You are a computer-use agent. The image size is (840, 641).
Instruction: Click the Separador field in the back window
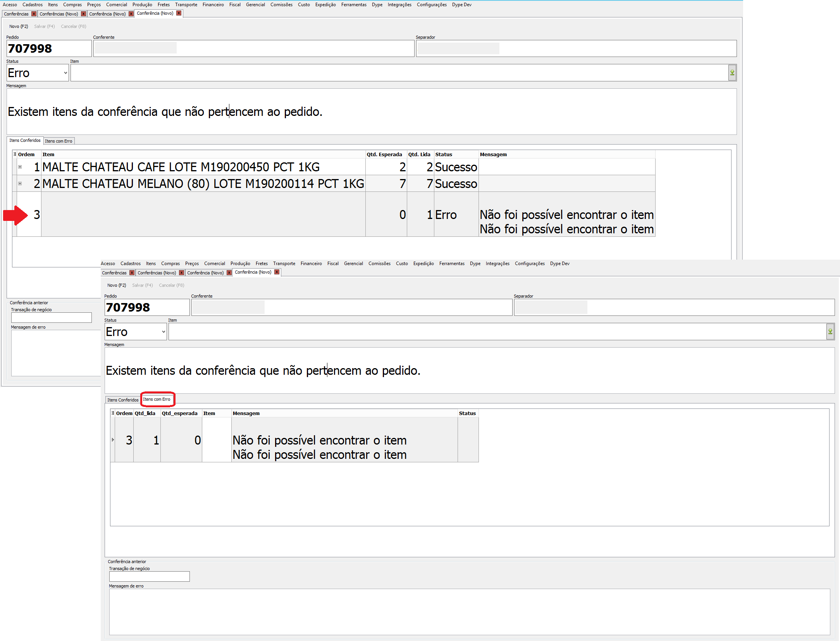[576, 48]
